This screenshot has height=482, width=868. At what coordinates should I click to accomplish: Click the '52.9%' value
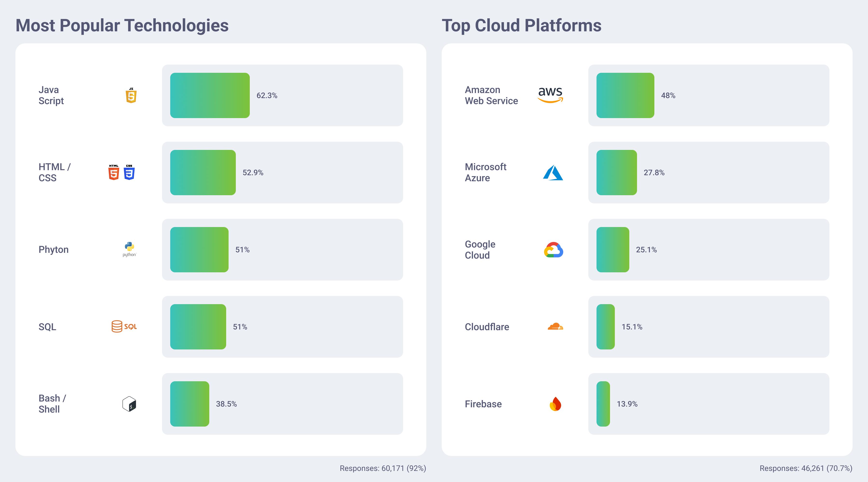tap(253, 173)
